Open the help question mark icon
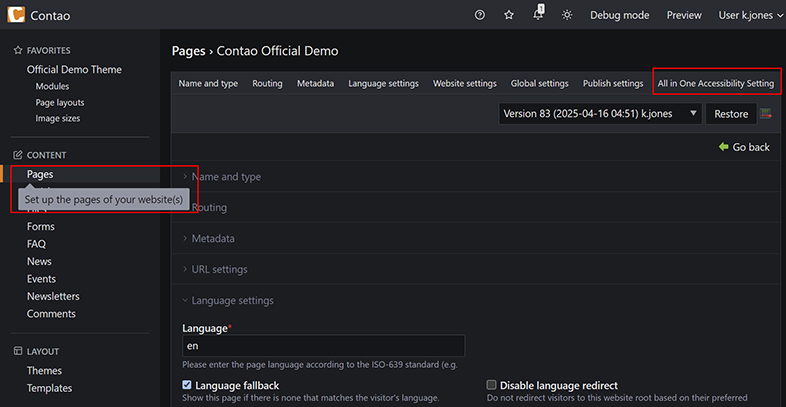This screenshot has height=407, width=786. coord(480,15)
